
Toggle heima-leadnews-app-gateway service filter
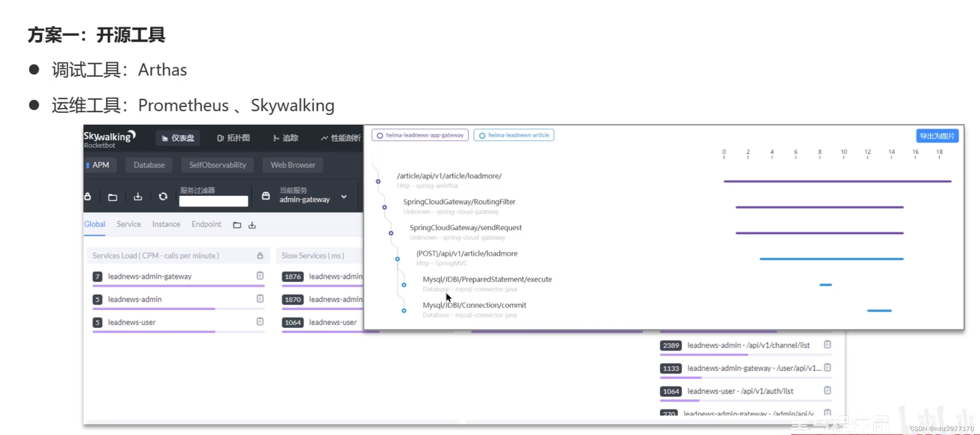[x=420, y=135]
